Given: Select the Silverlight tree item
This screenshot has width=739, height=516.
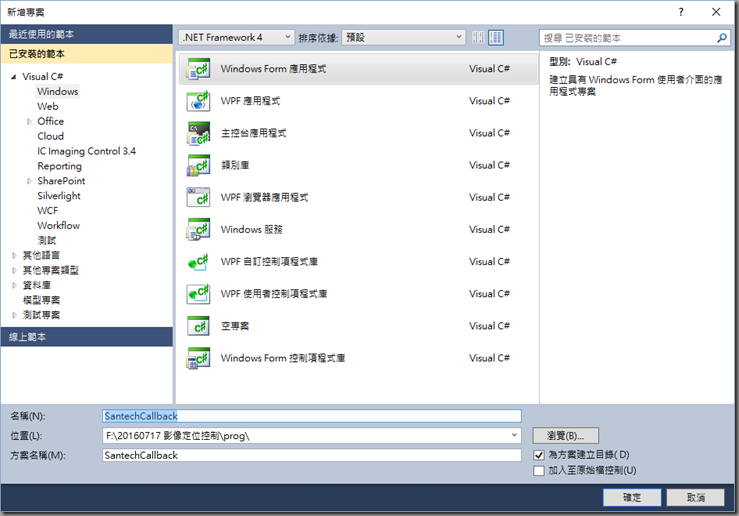Looking at the screenshot, I should pos(59,196).
